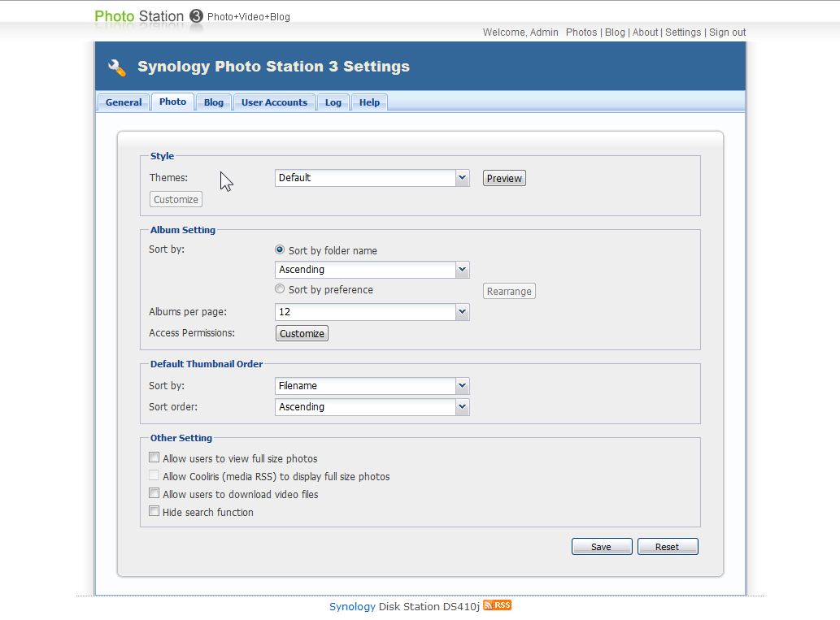Screen dimensions: 840x620
Task: Open the User Accounts tab
Action: [274, 102]
